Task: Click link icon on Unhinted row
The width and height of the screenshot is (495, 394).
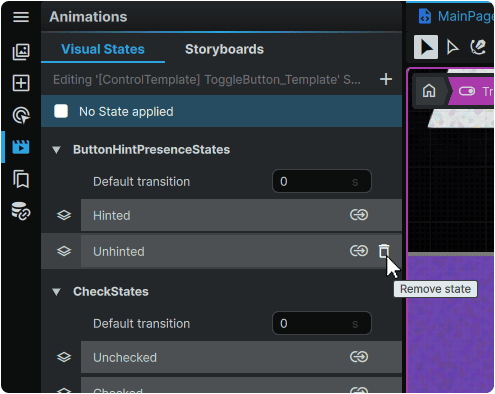Action: click(359, 251)
